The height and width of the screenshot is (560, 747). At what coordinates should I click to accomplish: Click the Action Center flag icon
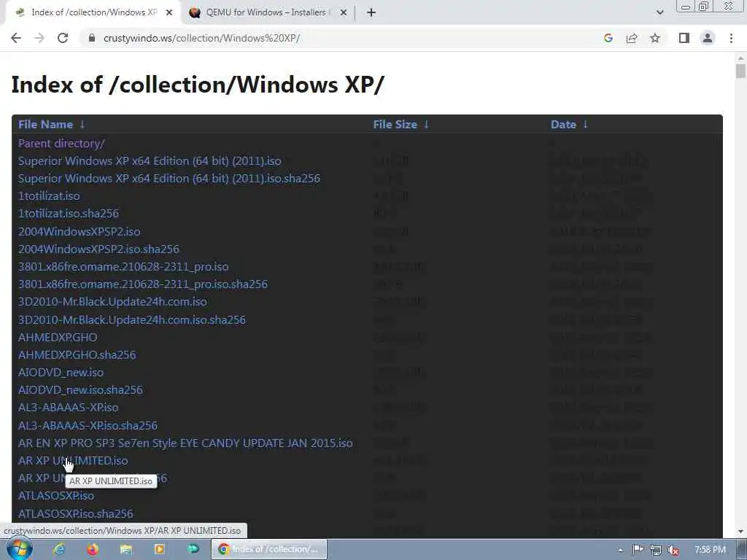pos(638,550)
